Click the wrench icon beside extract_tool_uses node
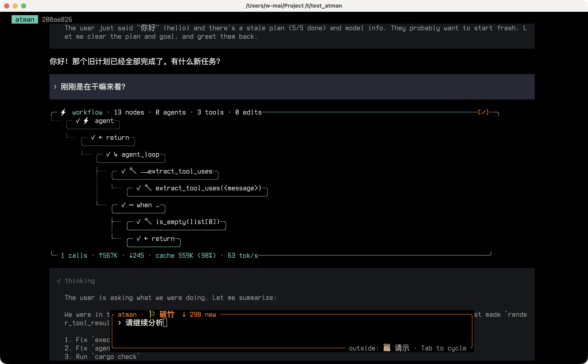Image resolution: width=588 pixels, height=364 pixels. point(133,171)
